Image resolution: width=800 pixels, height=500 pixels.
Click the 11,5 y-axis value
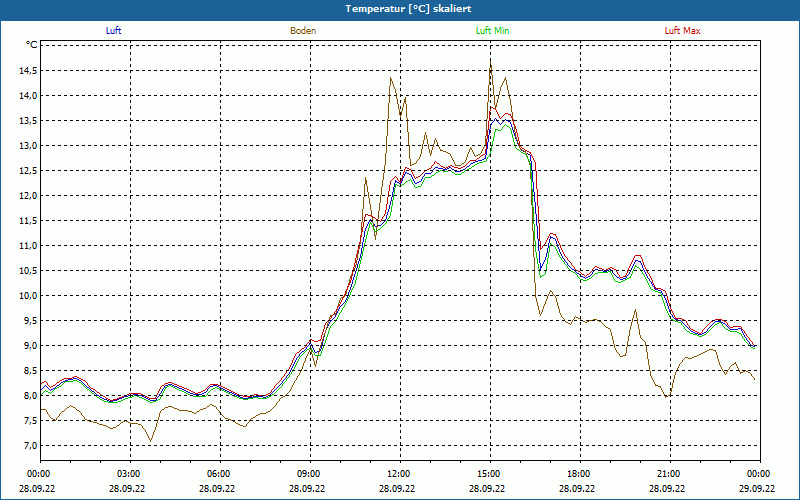[x=28, y=220]
